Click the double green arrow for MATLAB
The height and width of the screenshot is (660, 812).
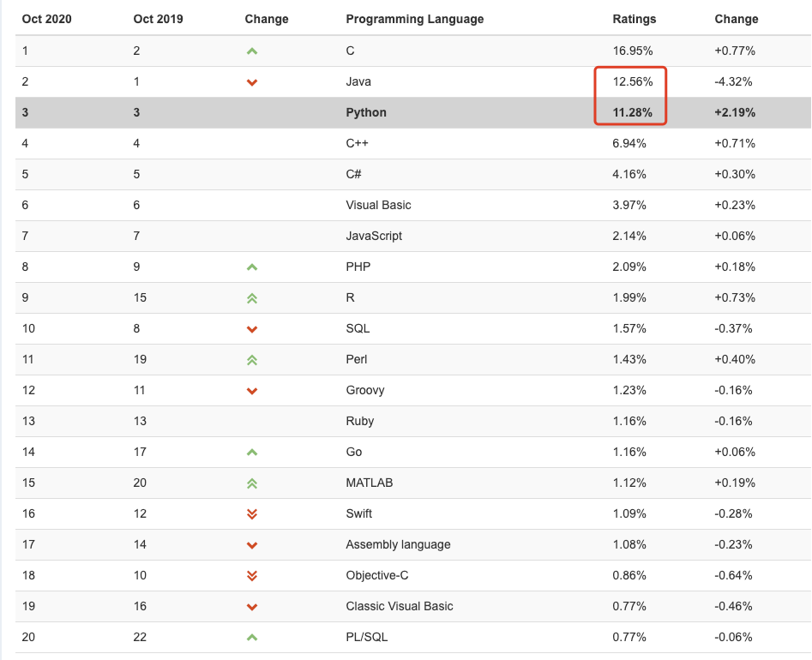pyautogui.click(x=252, y=483)
